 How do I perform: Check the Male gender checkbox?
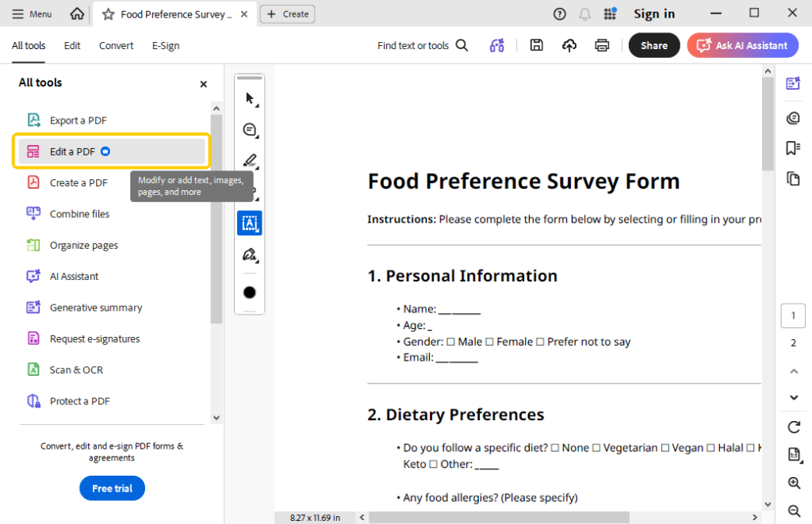coord(450,342)
